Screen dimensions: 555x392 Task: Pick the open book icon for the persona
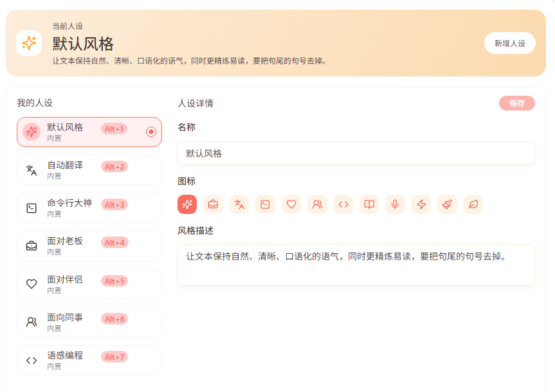[369, 204]
